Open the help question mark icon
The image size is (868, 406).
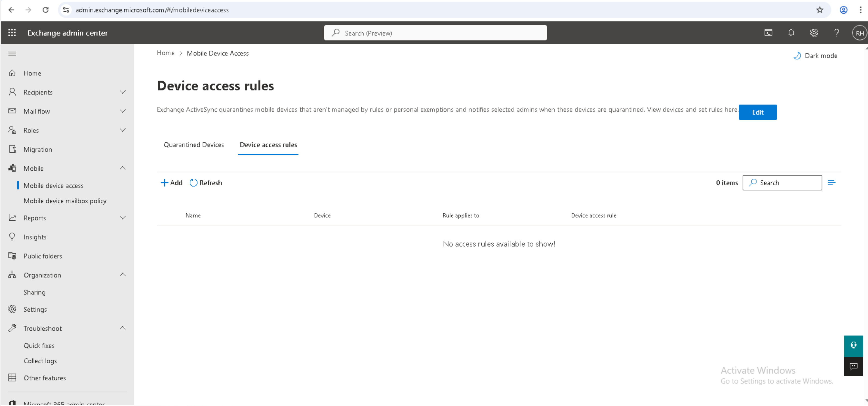(836, 33)
